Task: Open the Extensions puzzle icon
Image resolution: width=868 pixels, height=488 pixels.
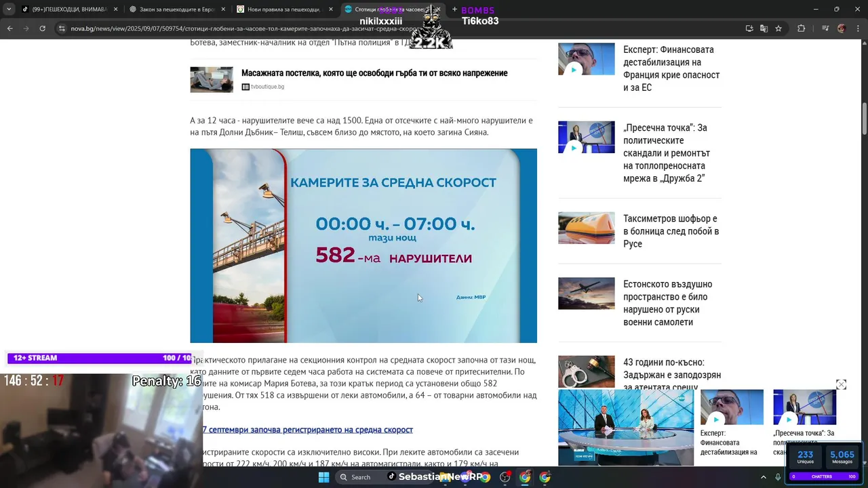Action: pos(801,28)
